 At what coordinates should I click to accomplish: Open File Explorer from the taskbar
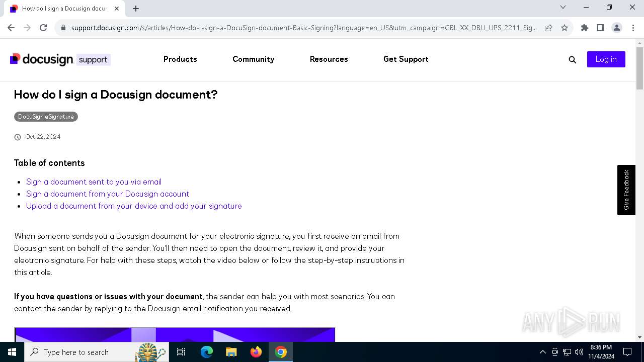pos(231,352)
